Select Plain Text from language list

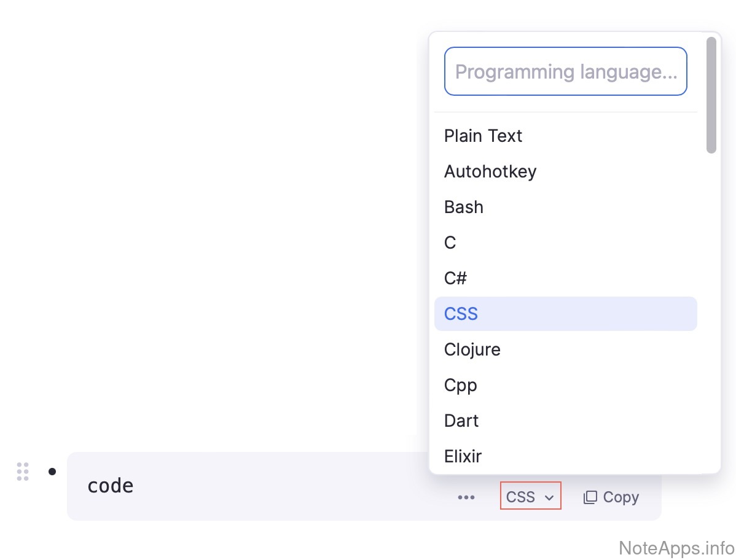coord(483,136)
